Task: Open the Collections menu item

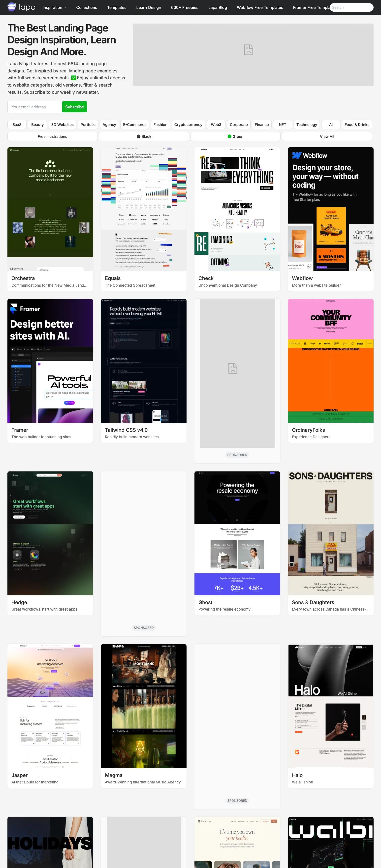Action: pos(87,7)
